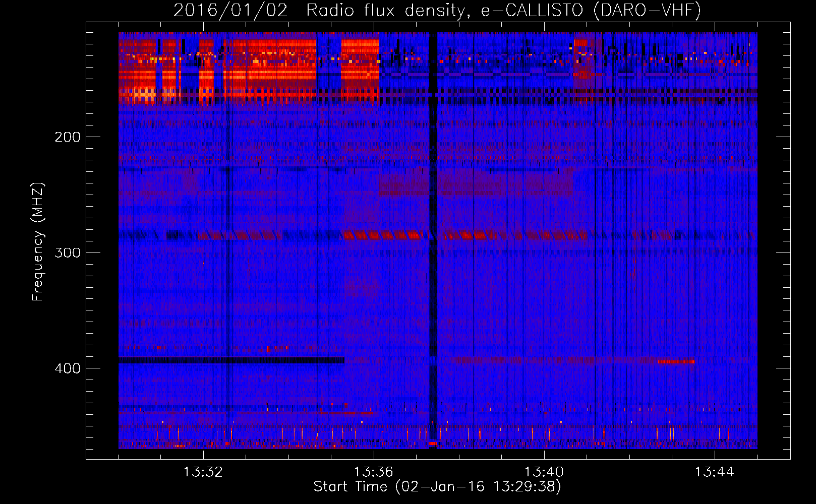The image size is (816, 504).
Task: Click the "Frequency (MHZ)" axis label
Action: pyautogui.click(x=38, y=242)
